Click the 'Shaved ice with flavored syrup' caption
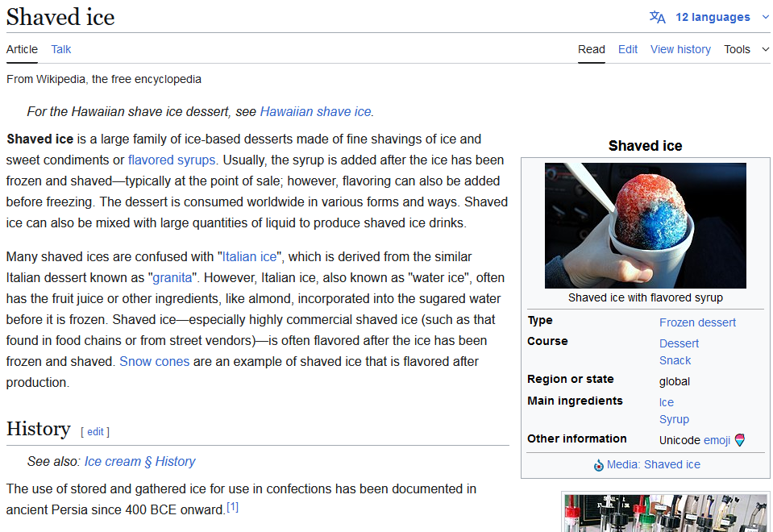This screenshot has height=532, width=773. [646, 297]
